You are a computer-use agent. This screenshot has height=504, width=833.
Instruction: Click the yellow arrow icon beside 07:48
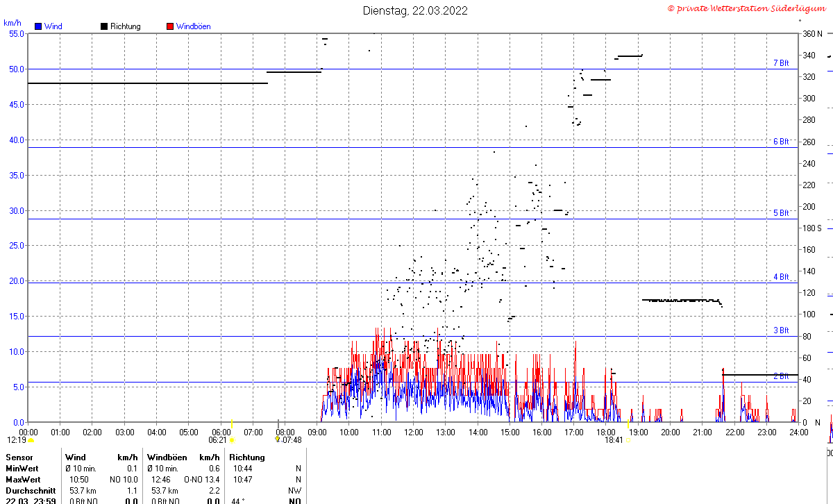click(x=278, y=439)
